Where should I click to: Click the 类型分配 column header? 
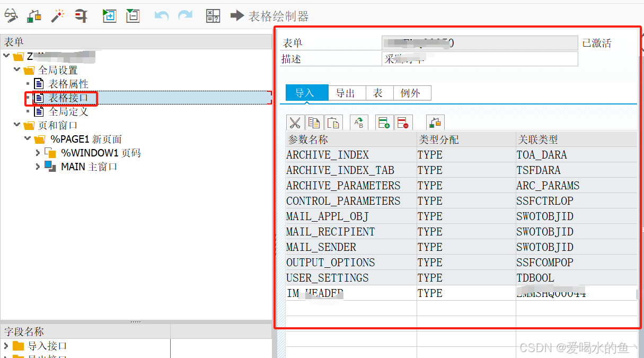tap(466, 139)
